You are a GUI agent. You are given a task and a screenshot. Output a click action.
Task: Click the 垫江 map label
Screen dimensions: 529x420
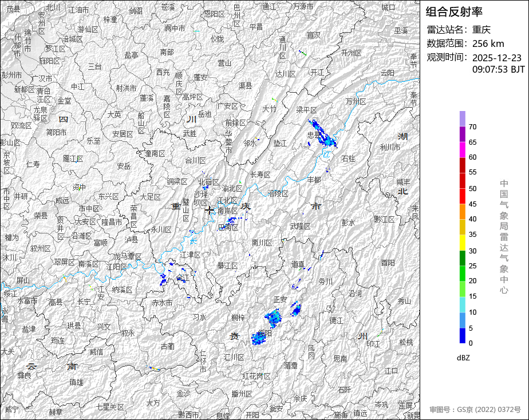click(x=280, y=143)
